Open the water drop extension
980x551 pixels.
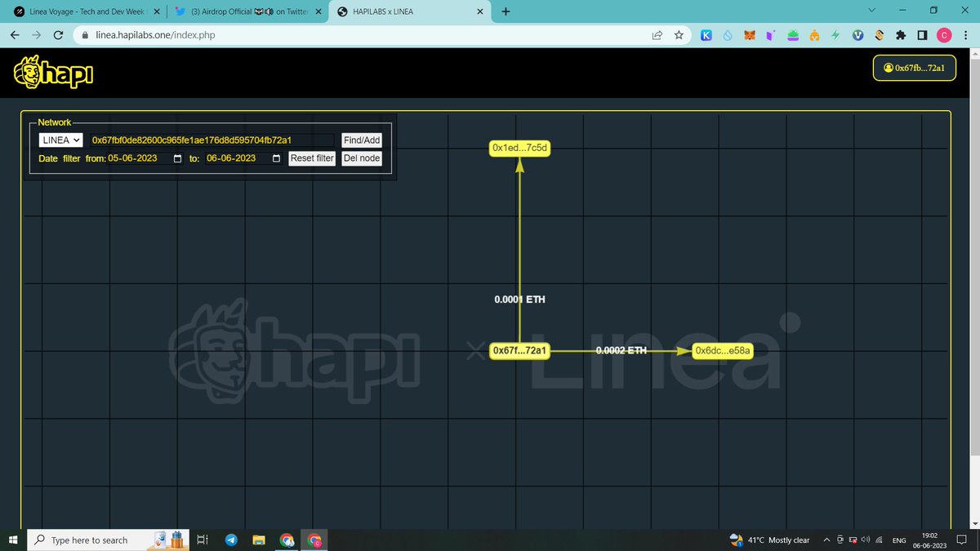(728, 35)
